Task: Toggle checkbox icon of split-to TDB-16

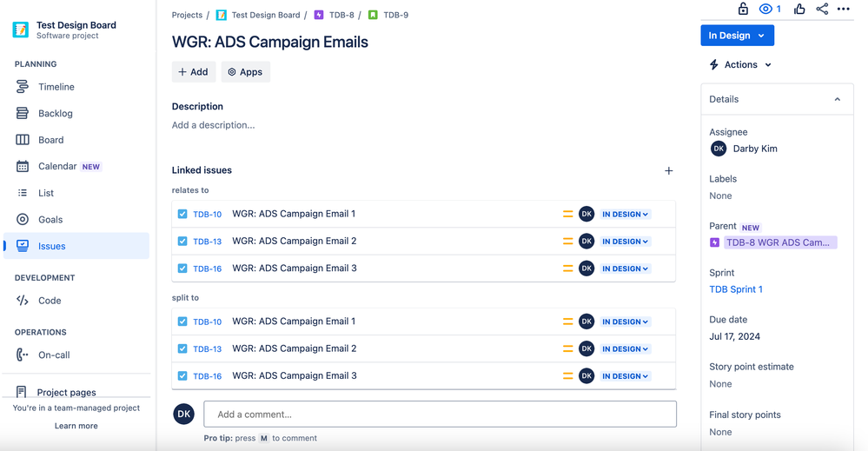Action: click(182, 376)
